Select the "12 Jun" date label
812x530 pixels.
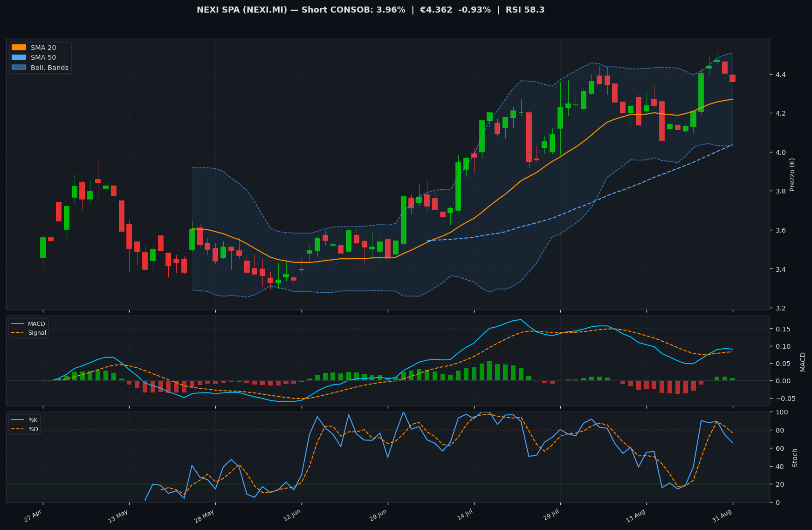[x=292, y=516]
